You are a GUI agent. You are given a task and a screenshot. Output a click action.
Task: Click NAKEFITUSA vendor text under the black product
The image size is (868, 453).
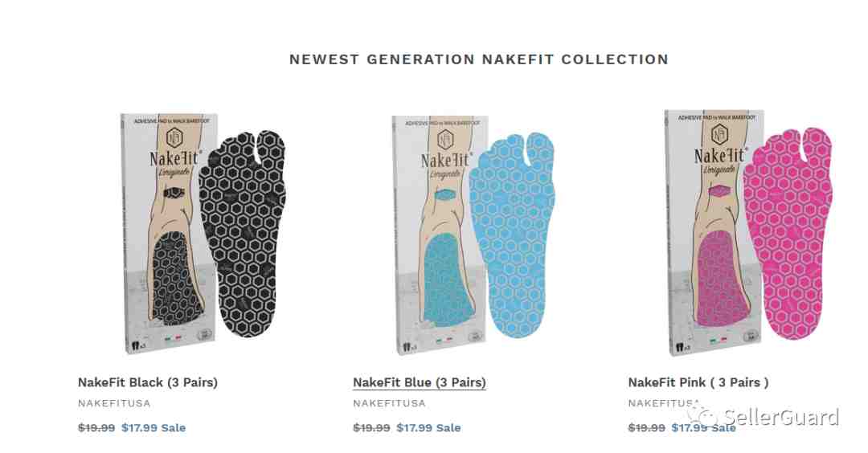(114, 403)
